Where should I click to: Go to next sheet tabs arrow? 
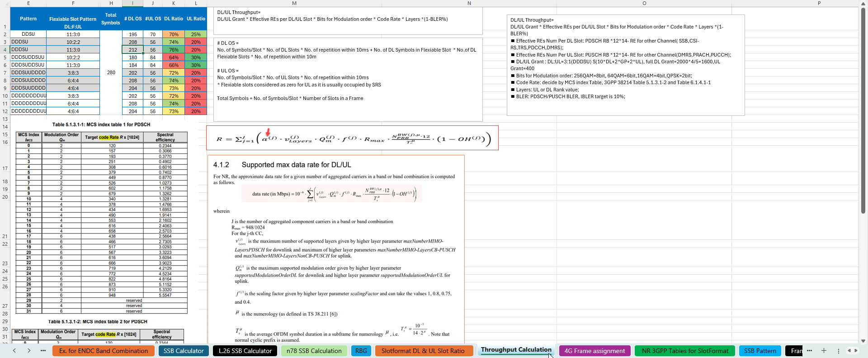coord(29,351)
